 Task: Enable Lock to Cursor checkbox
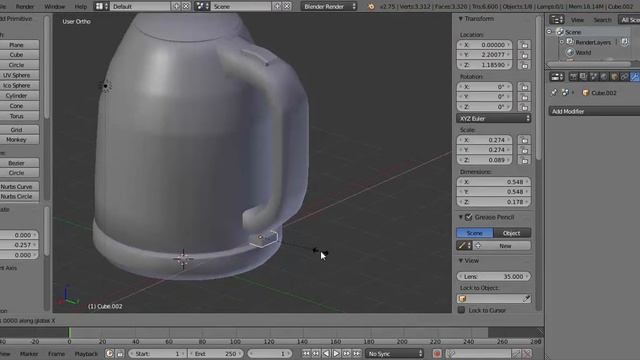[462, 310]
